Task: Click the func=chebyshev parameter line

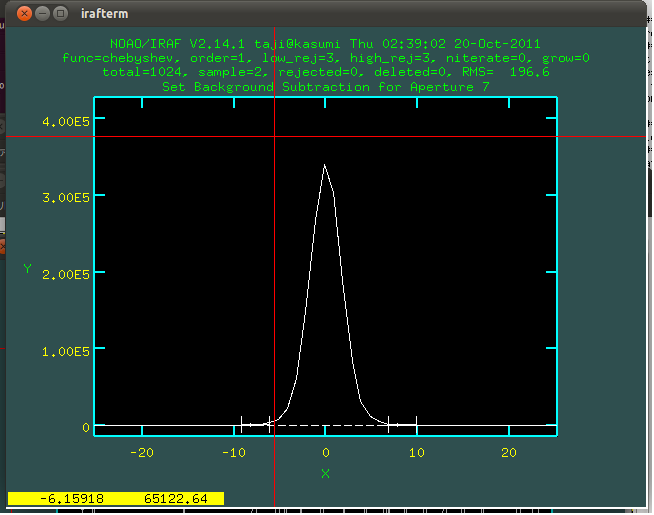Action: click(326, 58)
